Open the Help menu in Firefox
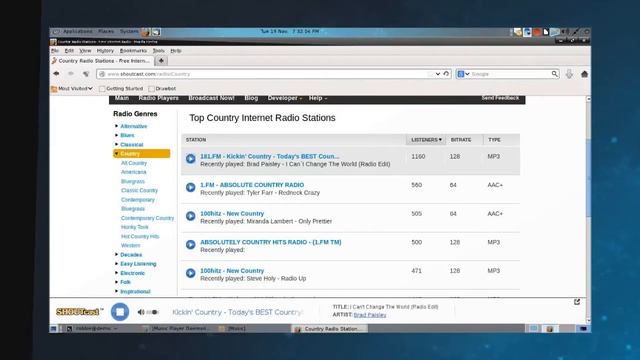 (176, 51)
